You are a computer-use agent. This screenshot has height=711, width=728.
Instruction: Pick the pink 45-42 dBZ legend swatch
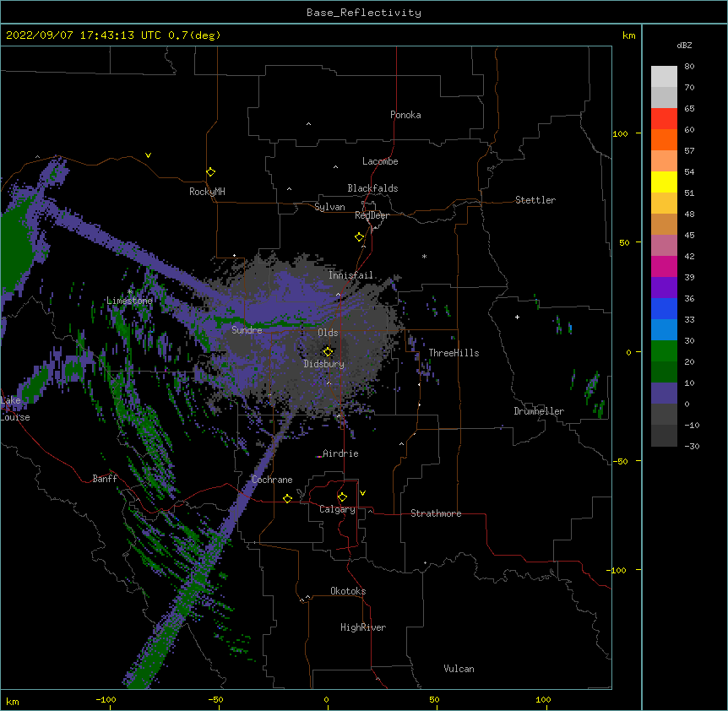click(664, 246)
